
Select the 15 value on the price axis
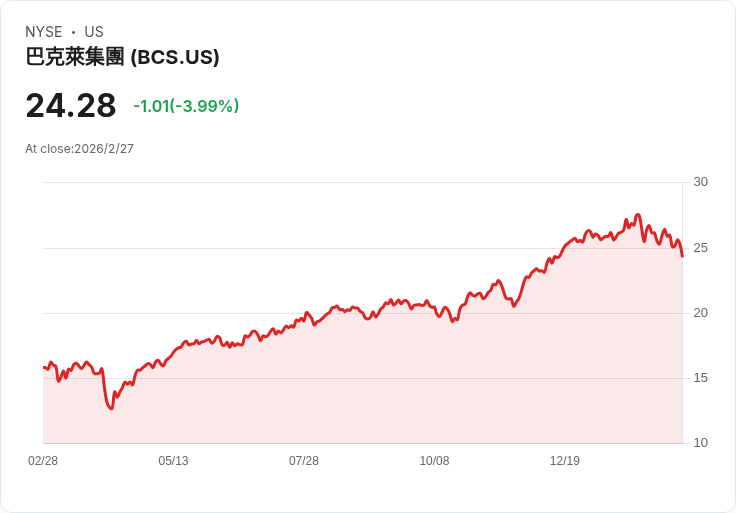click(x=700, y=378)
